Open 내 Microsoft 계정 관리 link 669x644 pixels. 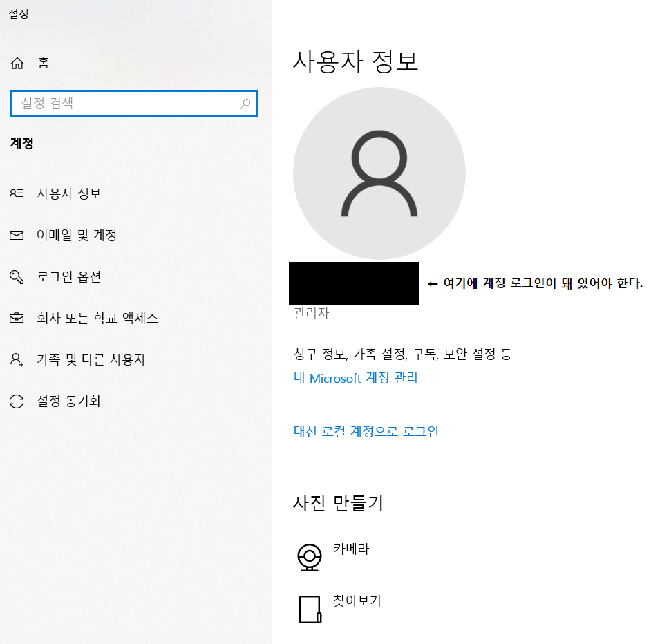355,378
